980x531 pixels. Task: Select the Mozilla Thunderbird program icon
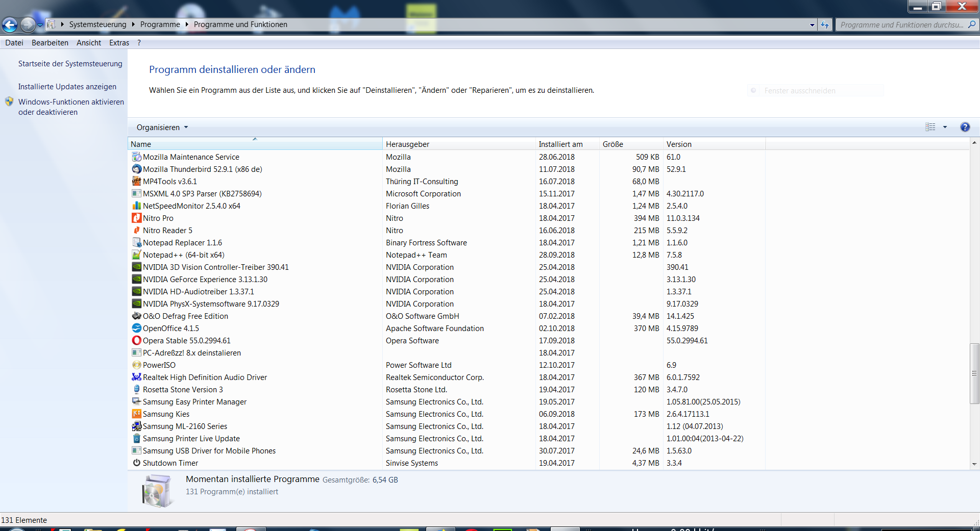coord(136,169)
